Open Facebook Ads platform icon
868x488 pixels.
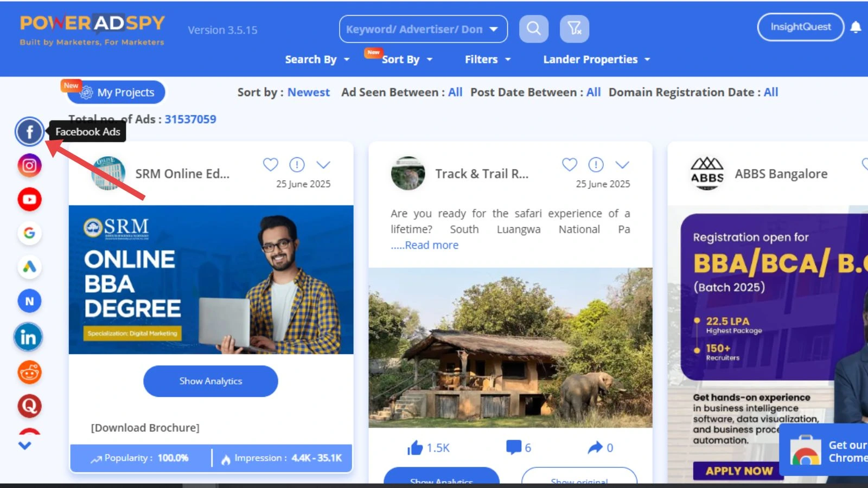(x=29, y=132)
